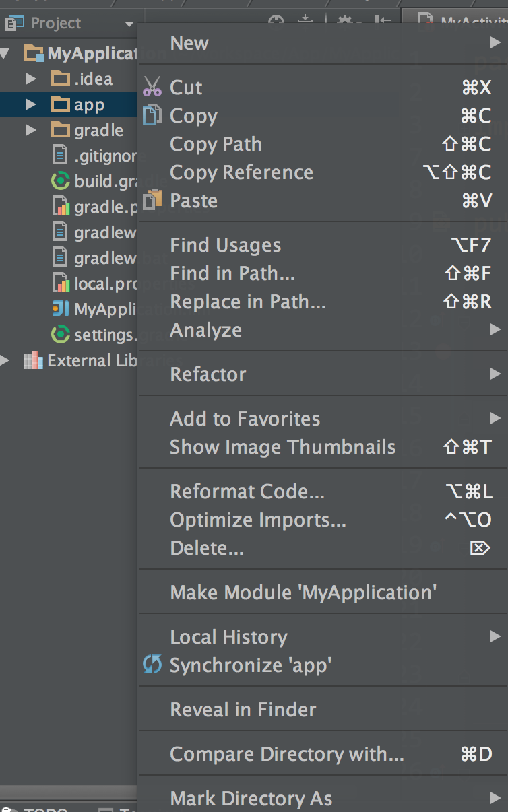Image resolution: width=508 pixels, height=812 pixels.
Task: Select Compare Directory with...
Action: click(x=323, y=754)
